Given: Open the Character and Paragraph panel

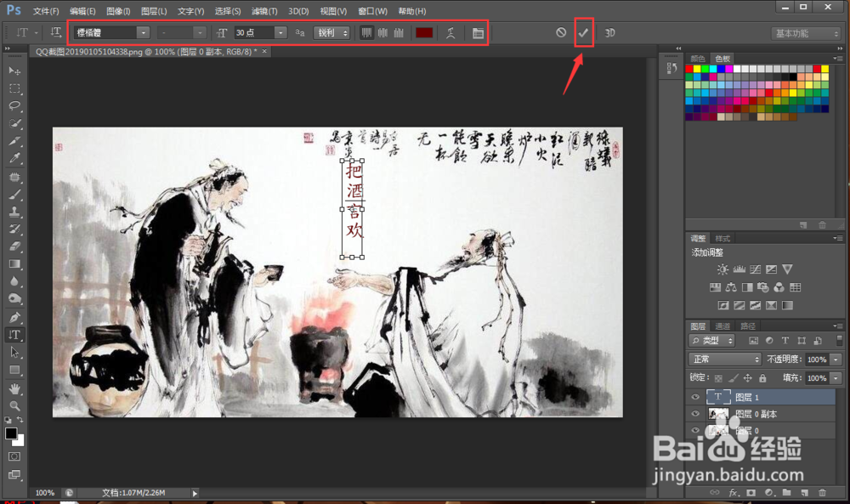Looking at the screenshot, I should [x=478, y=33].
